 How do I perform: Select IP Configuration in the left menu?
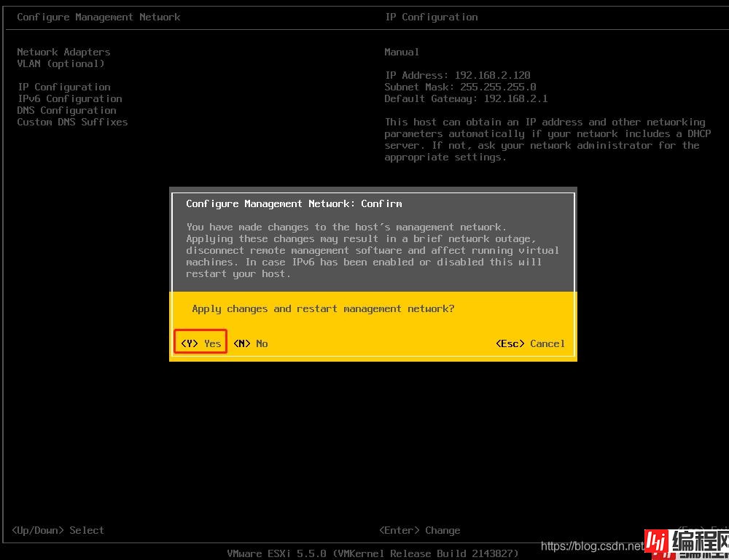tap(63, 87)
